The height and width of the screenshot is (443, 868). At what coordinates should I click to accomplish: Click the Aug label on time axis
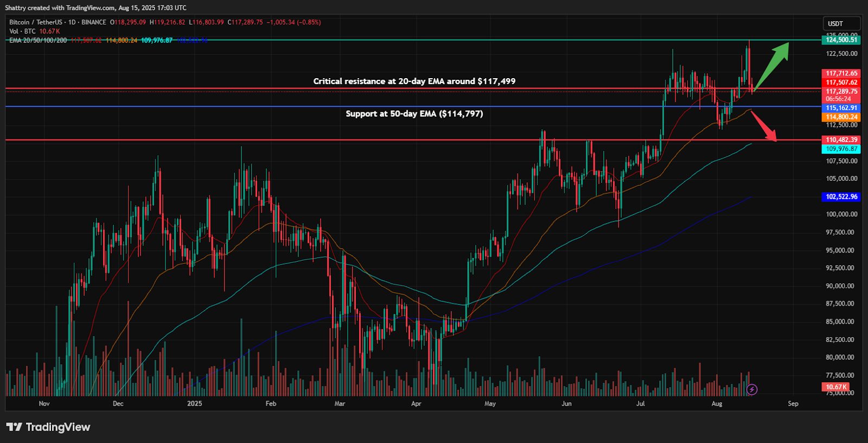(717, 403)
